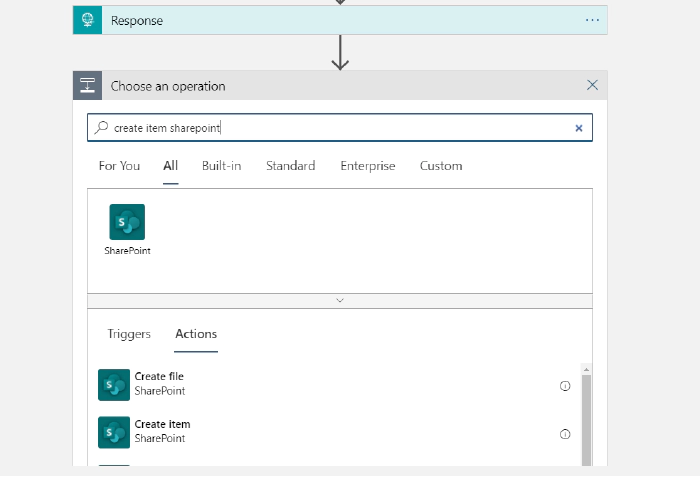Collapse the connectors list chevron
Image resolution: width=700 pixels, height=477 pixels.
[x=340, y=301]
